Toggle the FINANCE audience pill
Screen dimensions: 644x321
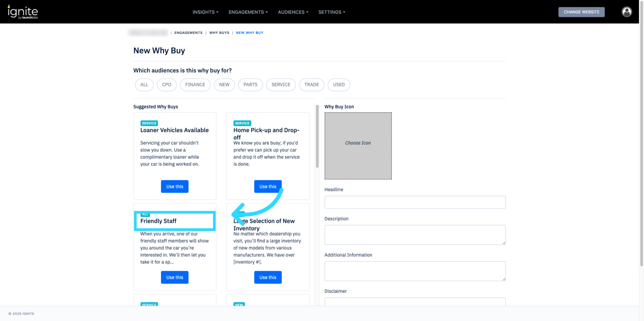[195, 85]
